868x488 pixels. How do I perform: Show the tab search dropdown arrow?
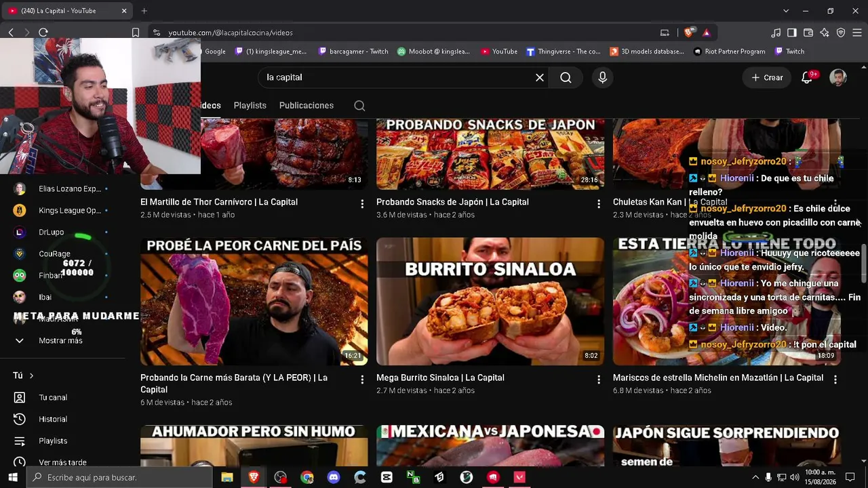click(x=786, y=11)
